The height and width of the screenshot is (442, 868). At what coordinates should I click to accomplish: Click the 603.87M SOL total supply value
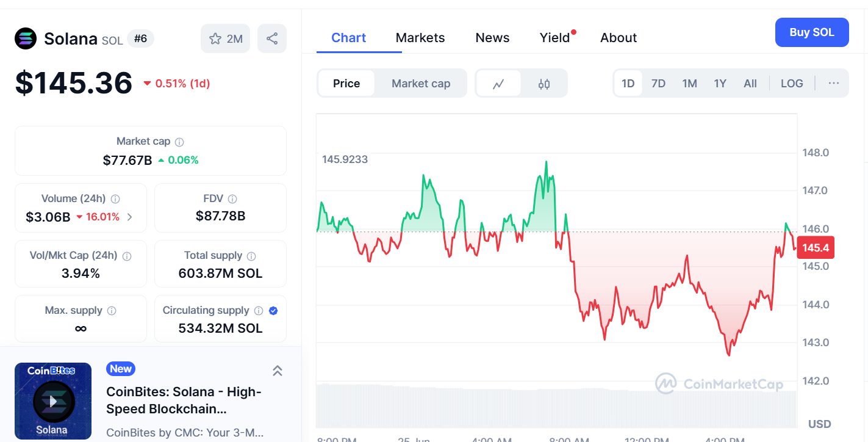(220, 274)
